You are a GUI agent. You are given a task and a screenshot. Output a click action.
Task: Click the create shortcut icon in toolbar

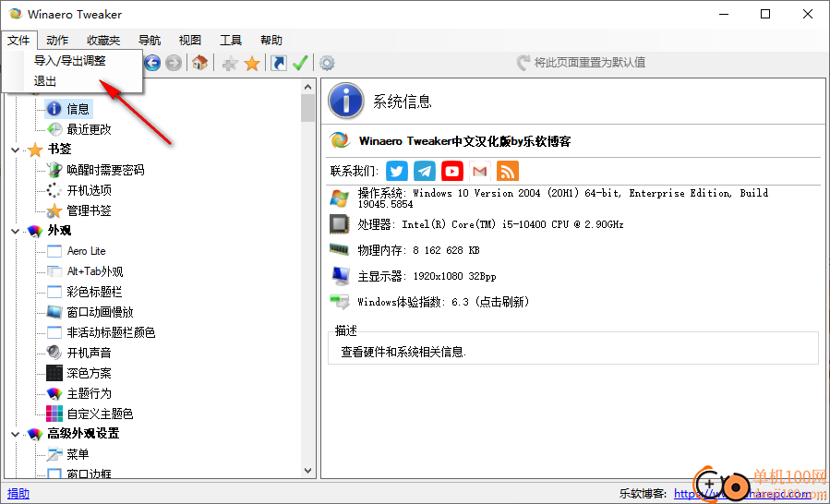coord(279,63)
